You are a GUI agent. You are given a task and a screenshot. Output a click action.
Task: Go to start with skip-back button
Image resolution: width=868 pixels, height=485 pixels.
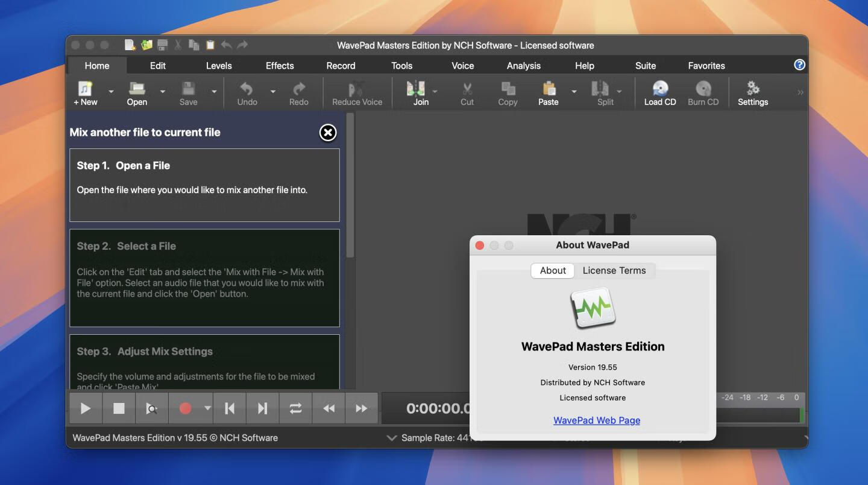(x=230, y=408)
